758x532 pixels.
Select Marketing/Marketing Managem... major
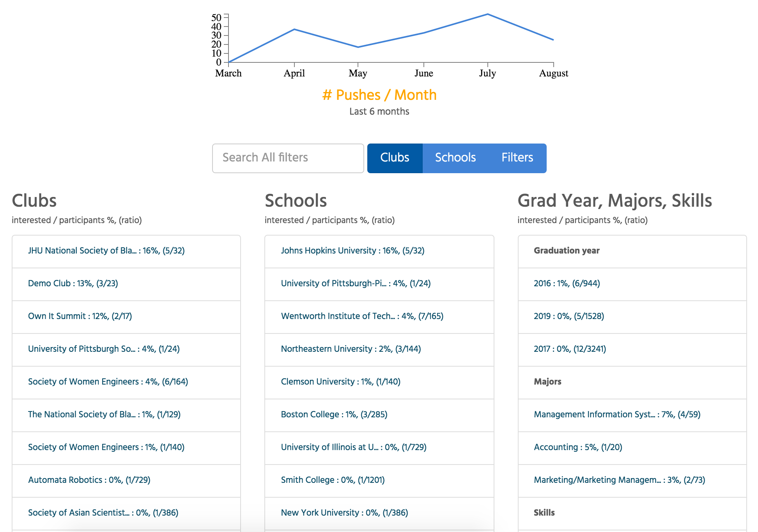point(619,480)
